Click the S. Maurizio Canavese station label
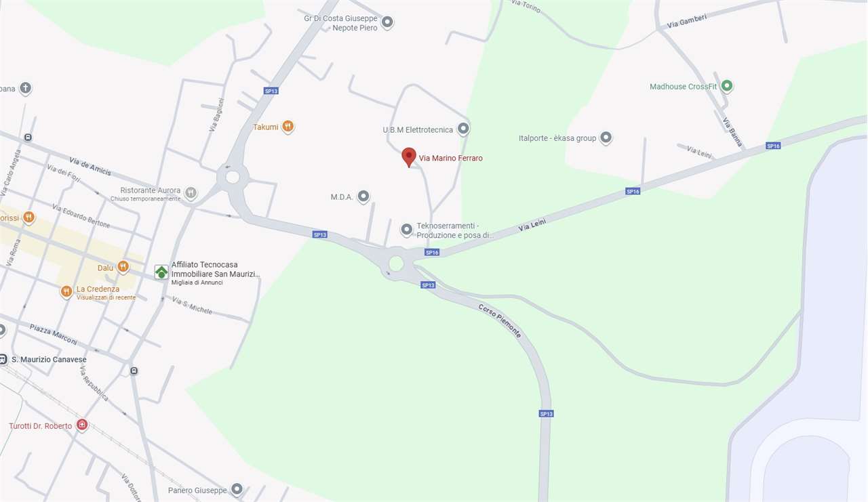Viewport: 868px width, 502px height. click(x=49, y=359)
